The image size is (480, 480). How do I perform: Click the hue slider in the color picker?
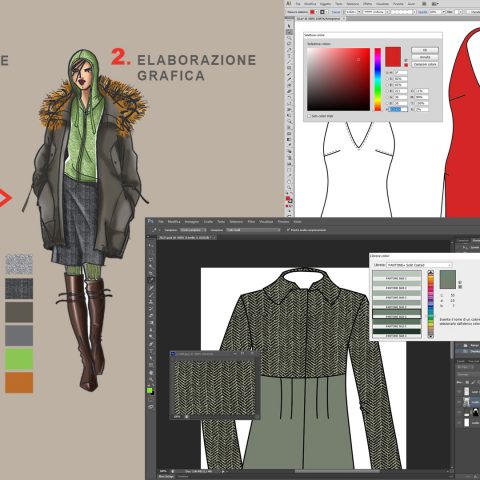377,79
